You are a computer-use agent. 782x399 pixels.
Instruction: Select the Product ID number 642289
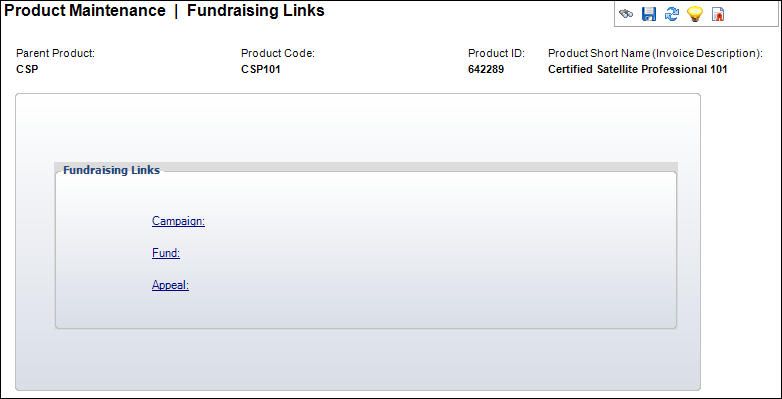486,69
